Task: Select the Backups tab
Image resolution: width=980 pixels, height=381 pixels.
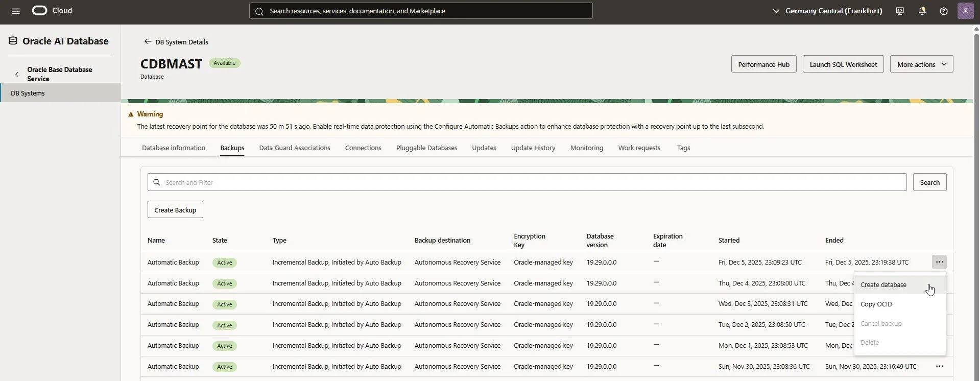Action: click(232, 148)
